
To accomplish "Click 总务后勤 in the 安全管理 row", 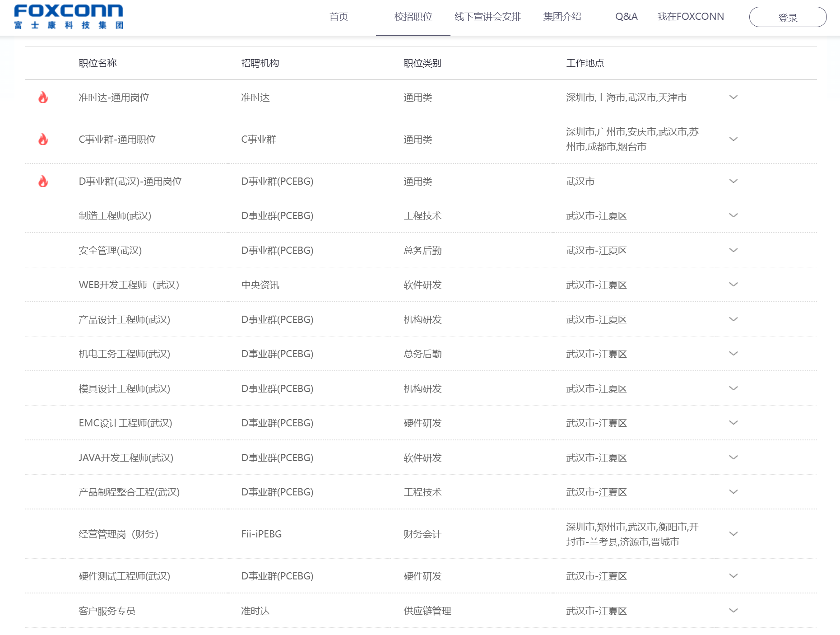I will [422, 251].
